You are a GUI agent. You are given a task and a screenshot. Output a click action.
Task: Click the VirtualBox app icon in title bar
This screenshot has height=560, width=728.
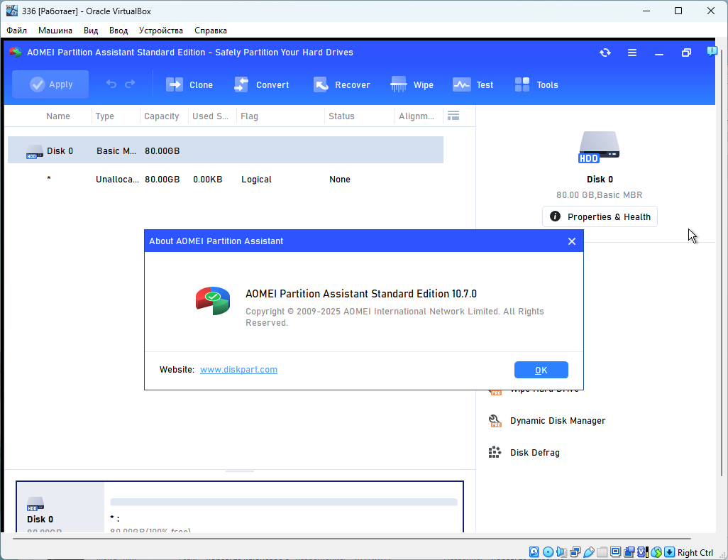12,11
